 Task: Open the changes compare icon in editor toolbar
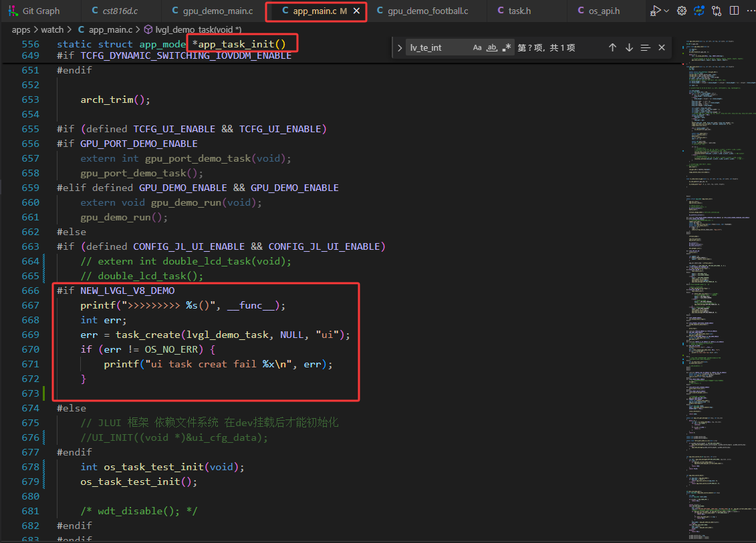click(x=717, y=11)
